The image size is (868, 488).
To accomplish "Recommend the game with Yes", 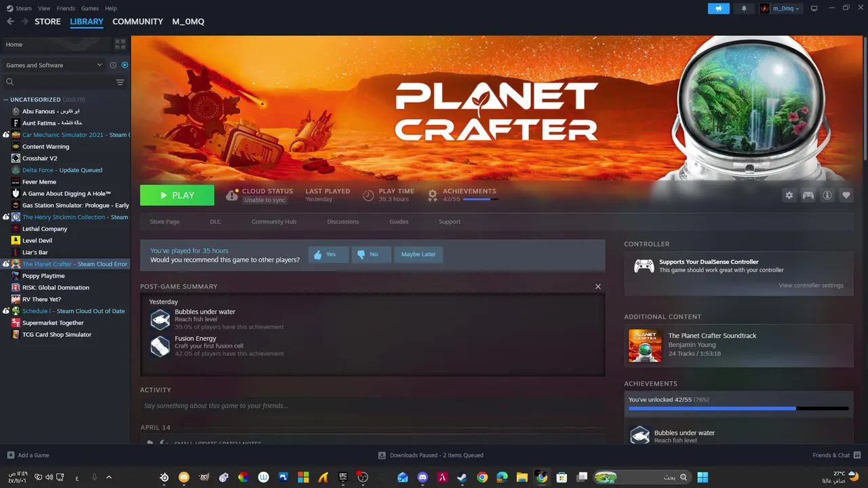I will (328, 254).
